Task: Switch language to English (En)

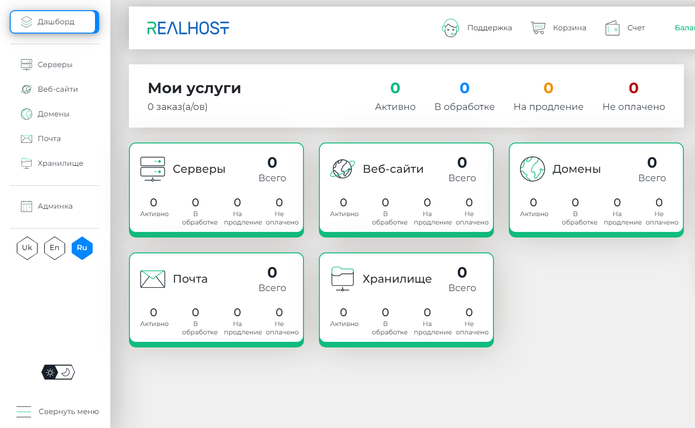Action: (x=54, y=248)
